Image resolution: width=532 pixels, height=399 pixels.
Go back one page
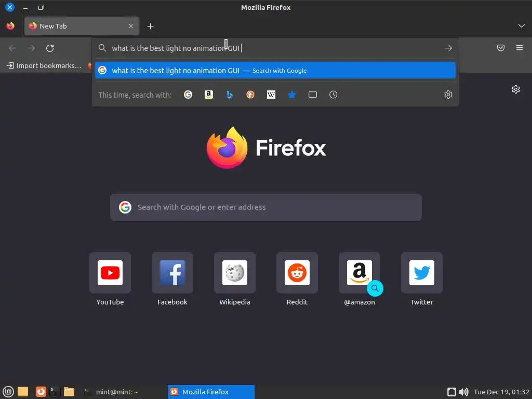[12, 48]
